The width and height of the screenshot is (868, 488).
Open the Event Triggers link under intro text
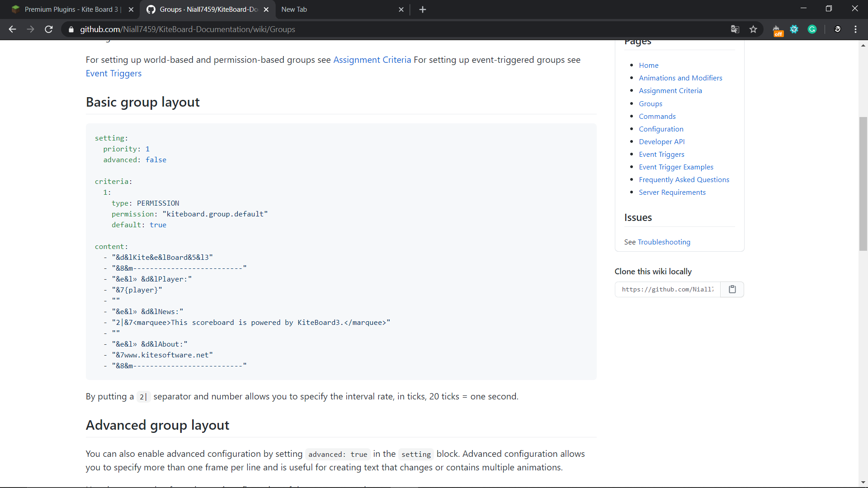coord(113,73)
